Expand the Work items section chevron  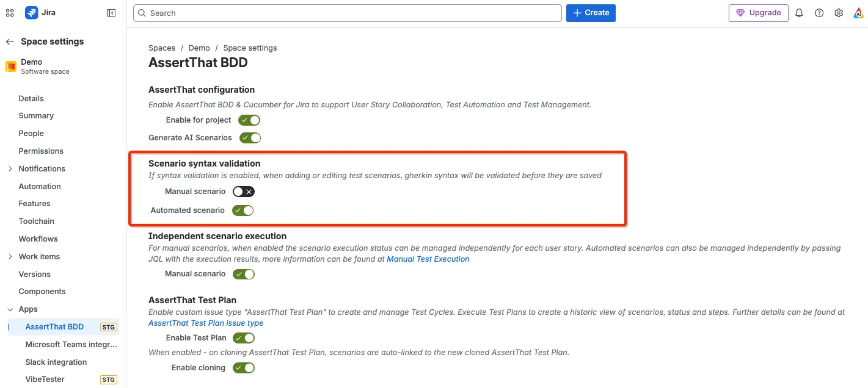[x=10, y=256]
